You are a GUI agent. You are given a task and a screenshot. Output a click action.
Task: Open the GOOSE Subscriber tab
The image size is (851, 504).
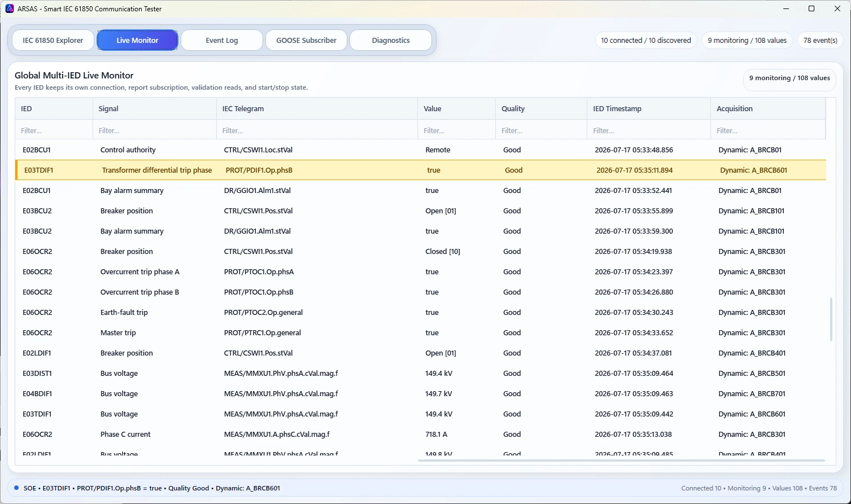(306, 40)
